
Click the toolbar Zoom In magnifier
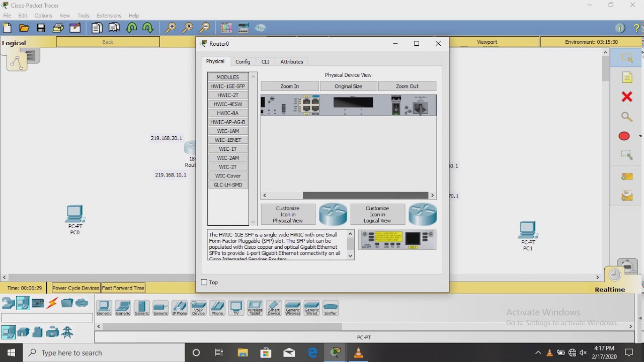(171, 28)
